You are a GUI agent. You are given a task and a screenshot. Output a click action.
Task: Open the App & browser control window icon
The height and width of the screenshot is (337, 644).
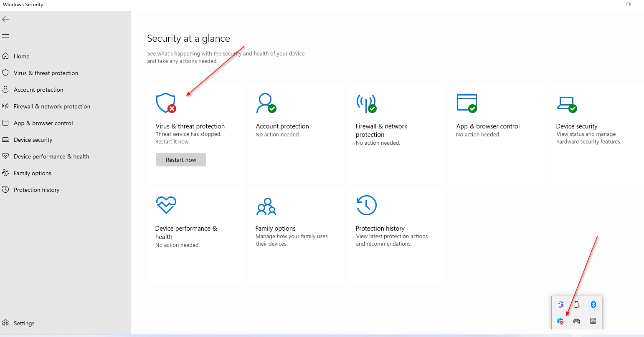click(467, 103)
